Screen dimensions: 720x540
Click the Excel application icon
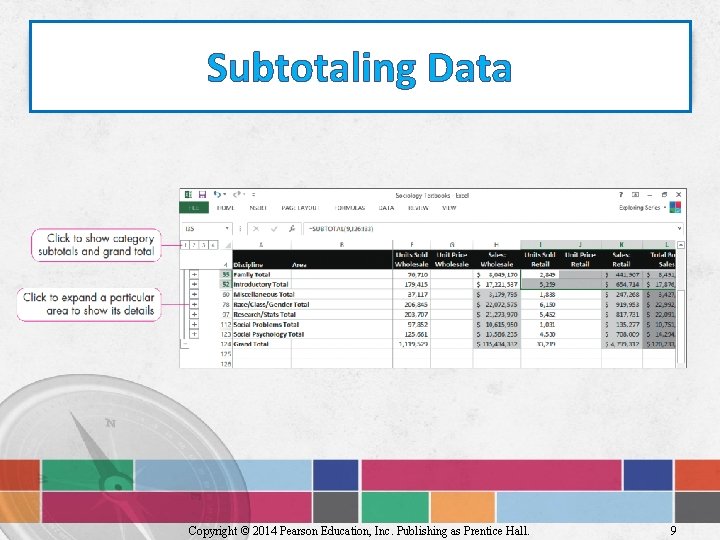point(188,195)
